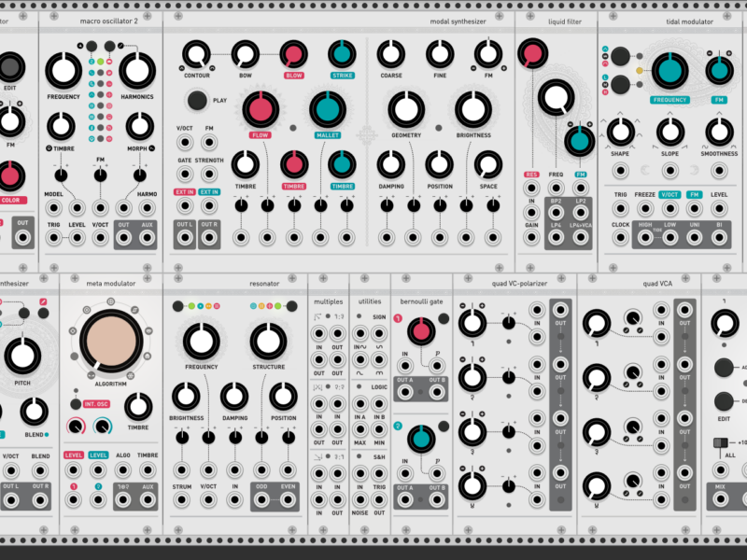Click the MIX output jack
This screenshot has height=560, width=747.
pyautogui.click(x=720, y=498)
